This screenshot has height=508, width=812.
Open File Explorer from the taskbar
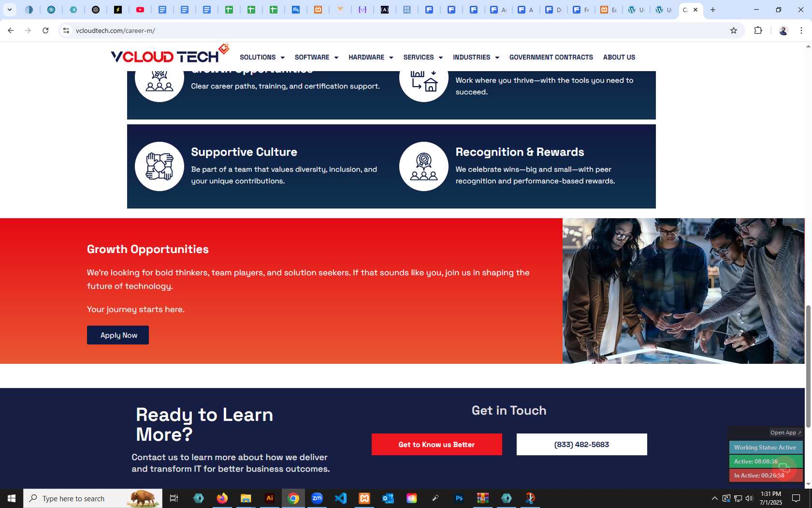246,498
